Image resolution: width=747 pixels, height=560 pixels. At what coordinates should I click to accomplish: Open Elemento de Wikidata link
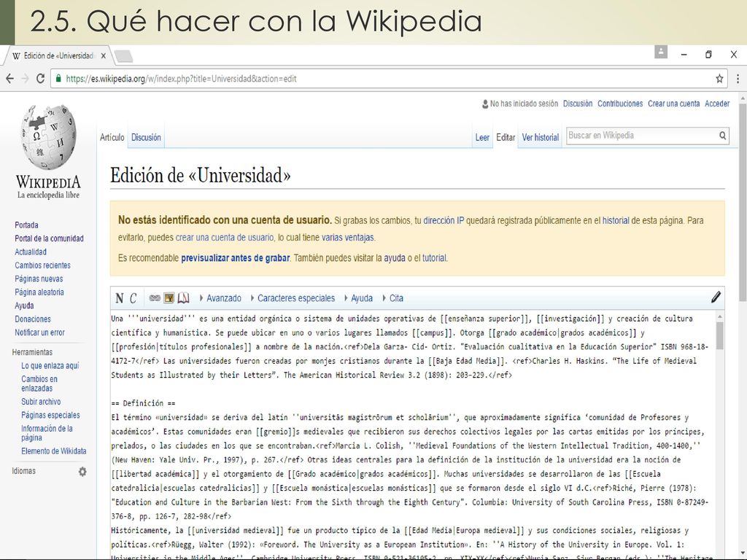pyautogui.click(x=54, y=451)
